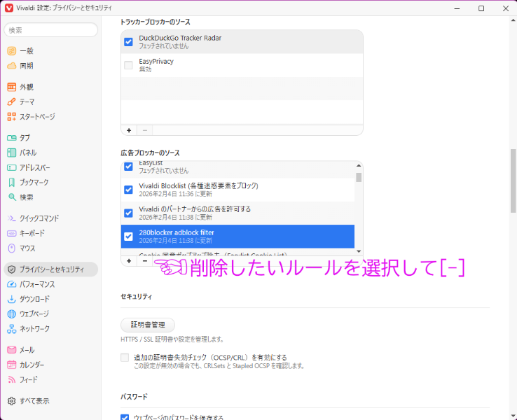Enable the EasyPrivacy tracker source checkbox

pos(128,66)
